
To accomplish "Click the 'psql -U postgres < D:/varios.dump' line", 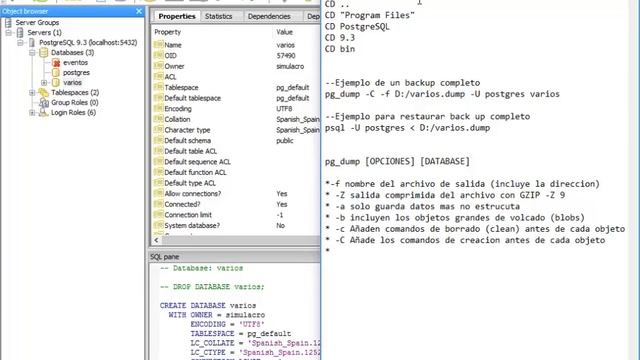I will click(407, 128).
